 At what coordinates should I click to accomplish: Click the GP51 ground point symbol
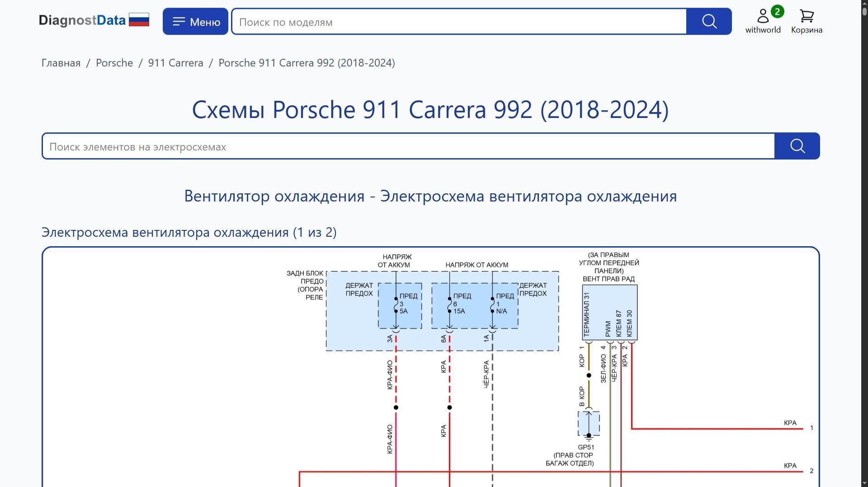click(589, 424)
